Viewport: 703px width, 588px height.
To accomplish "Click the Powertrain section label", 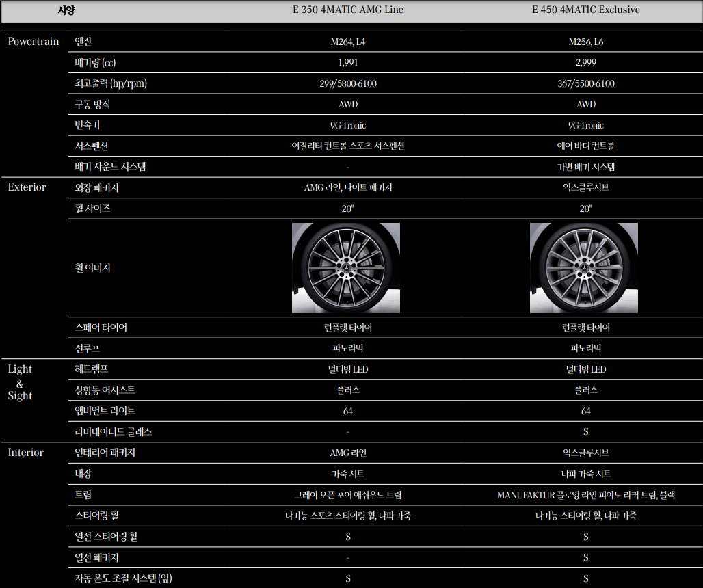I will coord(34,42).
